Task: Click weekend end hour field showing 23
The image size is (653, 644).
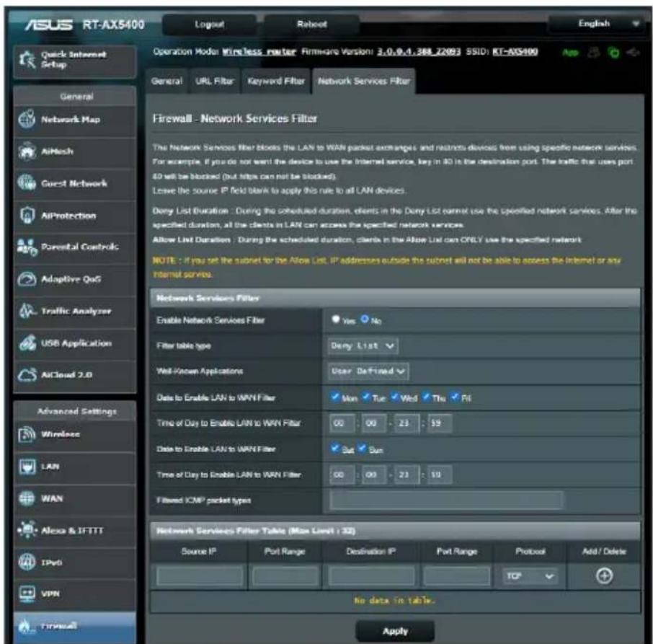Action: point(407,475)
